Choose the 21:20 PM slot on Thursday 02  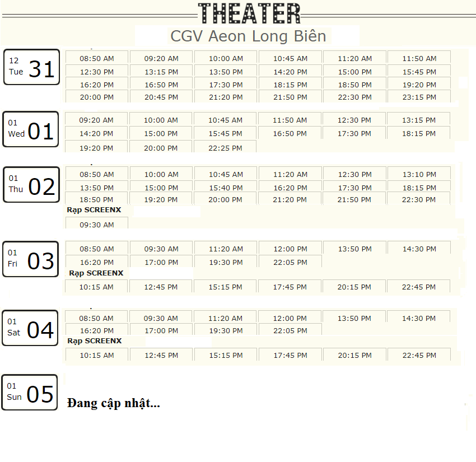click(x=290, y=199)
